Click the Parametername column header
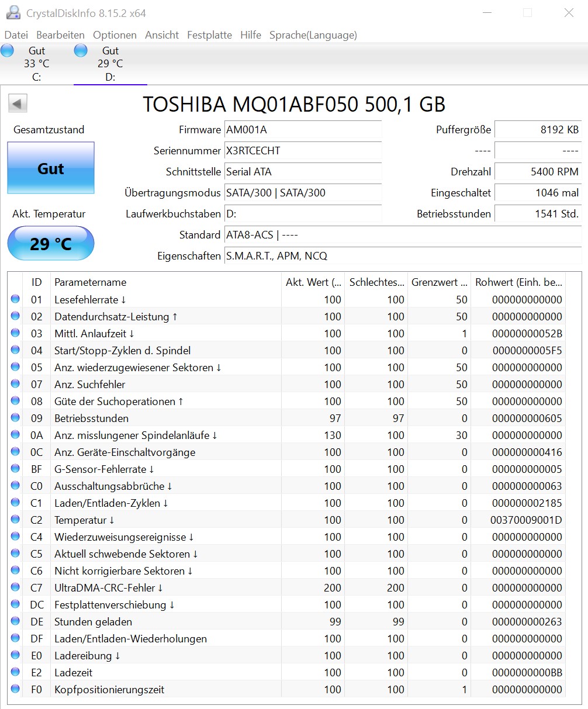This screenshot has width=588, height=709. point(166,282)
